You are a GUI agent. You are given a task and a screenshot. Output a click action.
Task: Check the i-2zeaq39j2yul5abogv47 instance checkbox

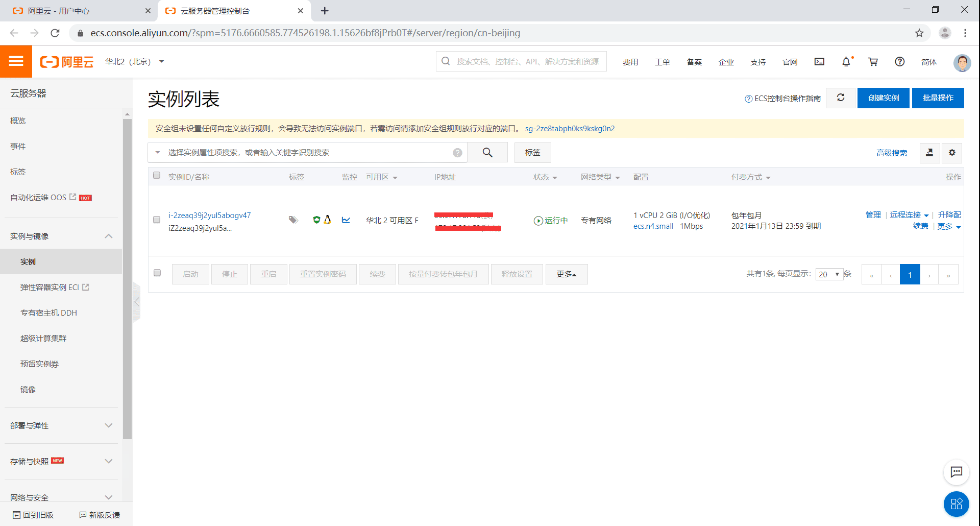[x=157, y=220]
